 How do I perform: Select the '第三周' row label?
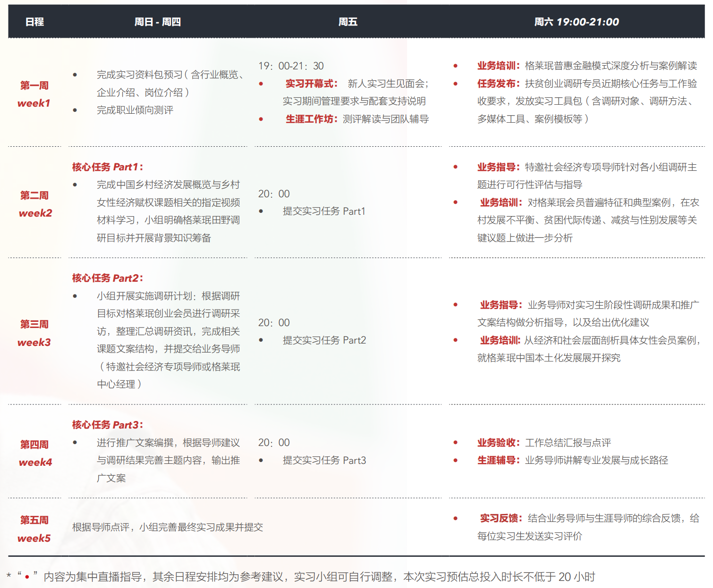pos(34,324)
